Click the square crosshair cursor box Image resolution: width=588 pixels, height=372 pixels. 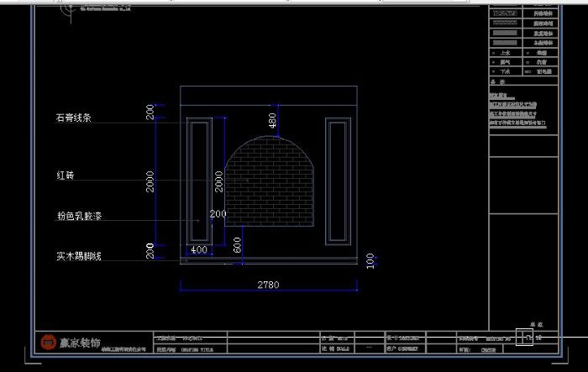(x=523, y=338)
